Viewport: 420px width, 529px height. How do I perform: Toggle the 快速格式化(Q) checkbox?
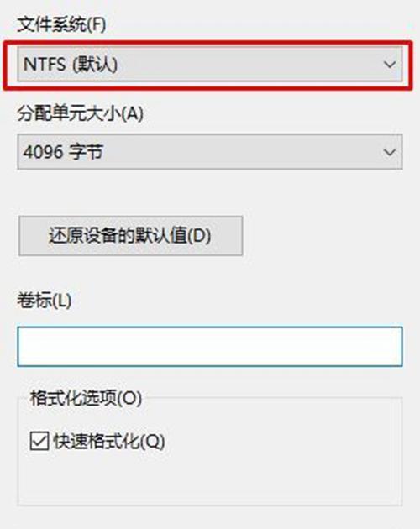[x=39, y=441]
